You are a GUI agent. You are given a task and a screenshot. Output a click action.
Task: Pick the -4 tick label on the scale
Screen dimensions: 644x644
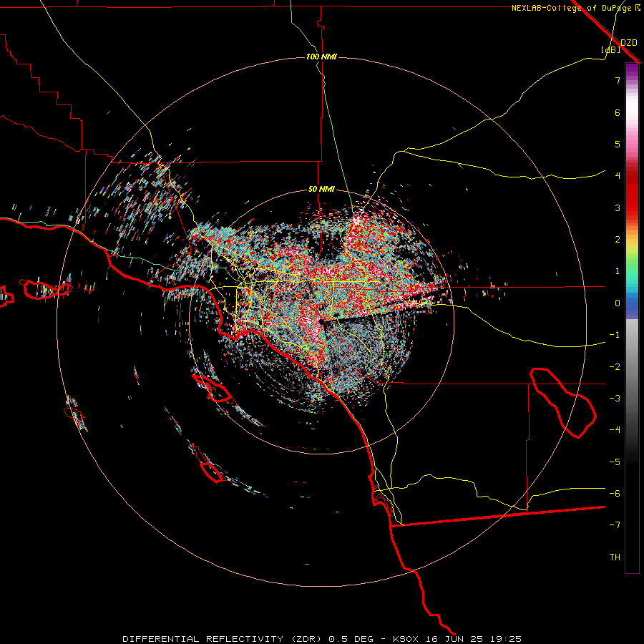pos(615,430)
